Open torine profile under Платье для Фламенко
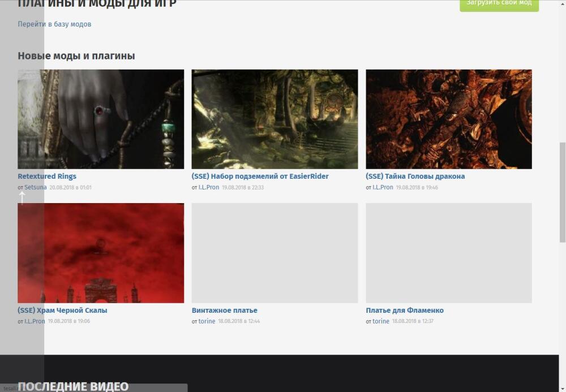 pyautogui.click(x=381, y=321)
